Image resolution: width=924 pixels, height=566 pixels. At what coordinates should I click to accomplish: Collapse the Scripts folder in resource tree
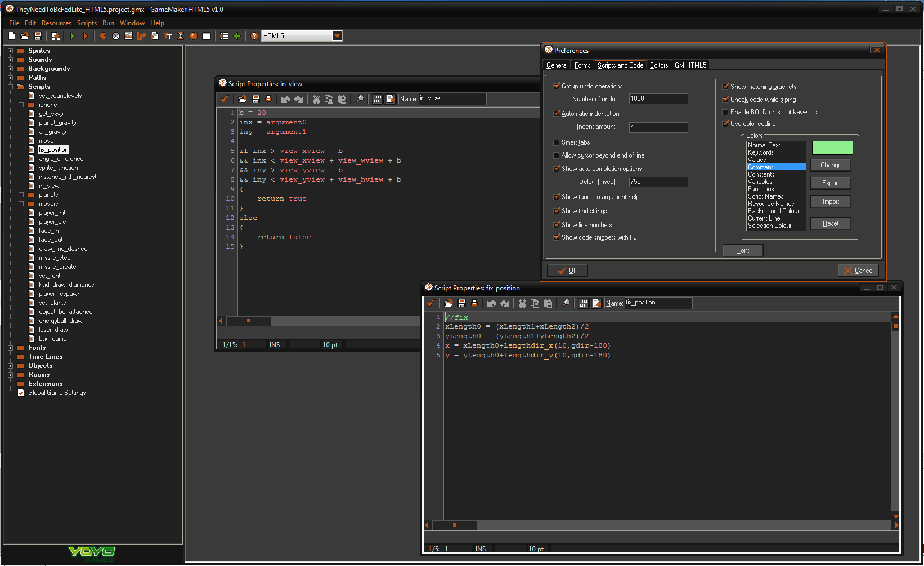point(10,87)
